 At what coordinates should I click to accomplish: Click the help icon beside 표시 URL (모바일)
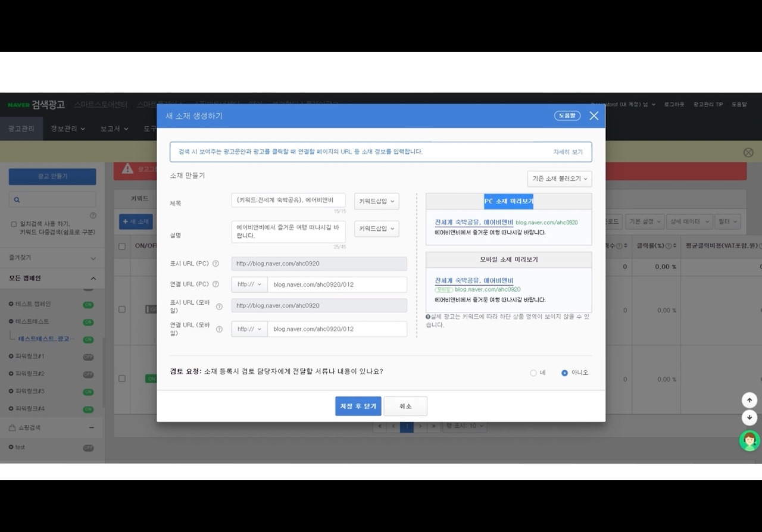219,307
